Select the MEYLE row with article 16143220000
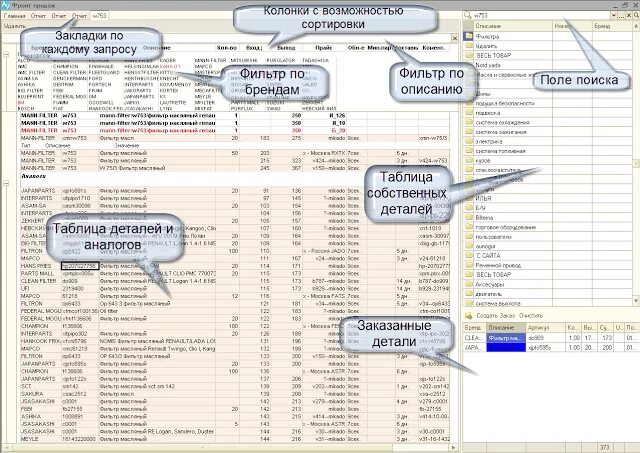 point(235,439)
